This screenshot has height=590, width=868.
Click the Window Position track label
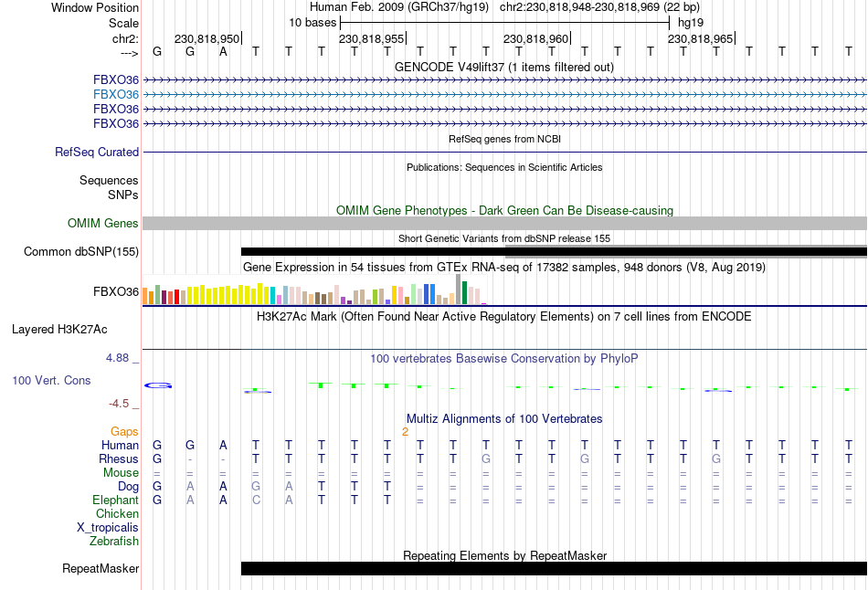click(95, 7)
